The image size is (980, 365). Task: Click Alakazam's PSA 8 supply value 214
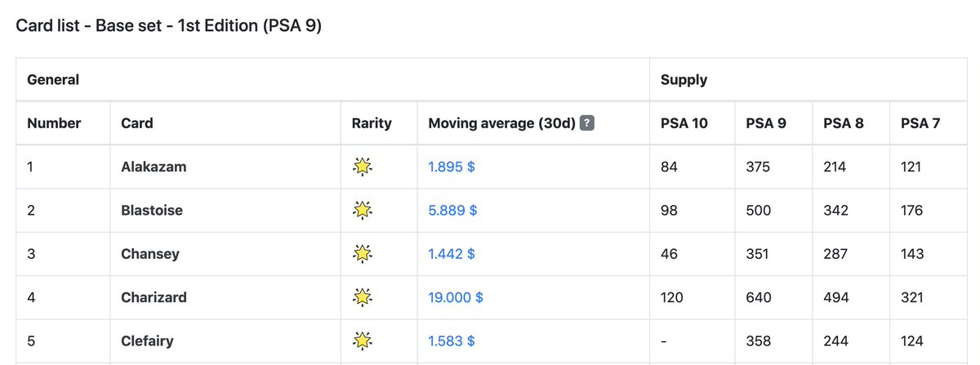835,167
